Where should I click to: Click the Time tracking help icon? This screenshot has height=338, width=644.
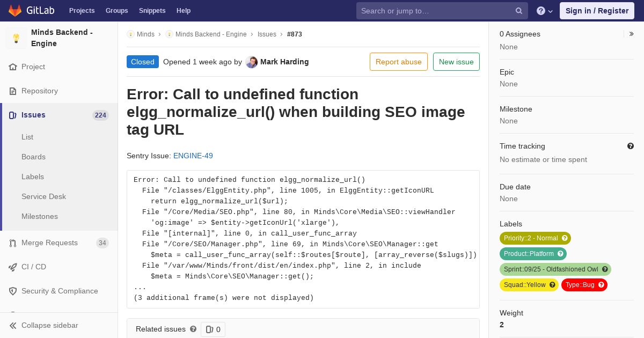(631, 146)
